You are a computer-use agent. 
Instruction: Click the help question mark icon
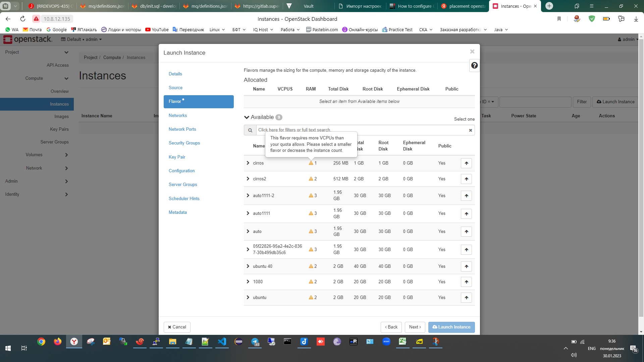tap(474, 65)
